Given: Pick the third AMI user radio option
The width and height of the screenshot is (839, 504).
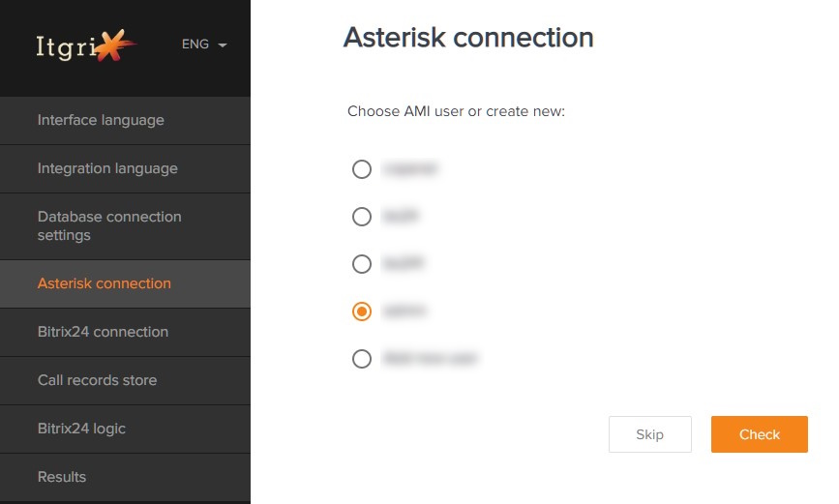Looking at the screenshot, I should click(x=362, y=264).
